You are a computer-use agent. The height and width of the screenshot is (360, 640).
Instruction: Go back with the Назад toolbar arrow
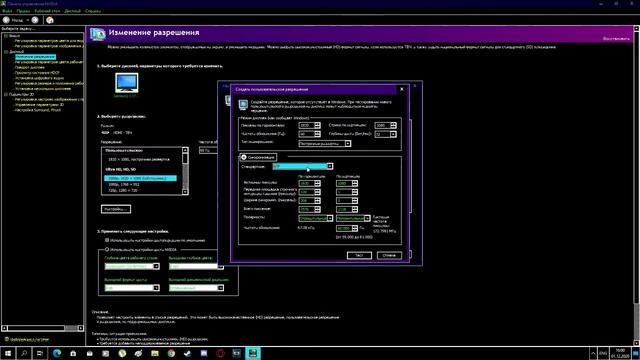(7, 20)
